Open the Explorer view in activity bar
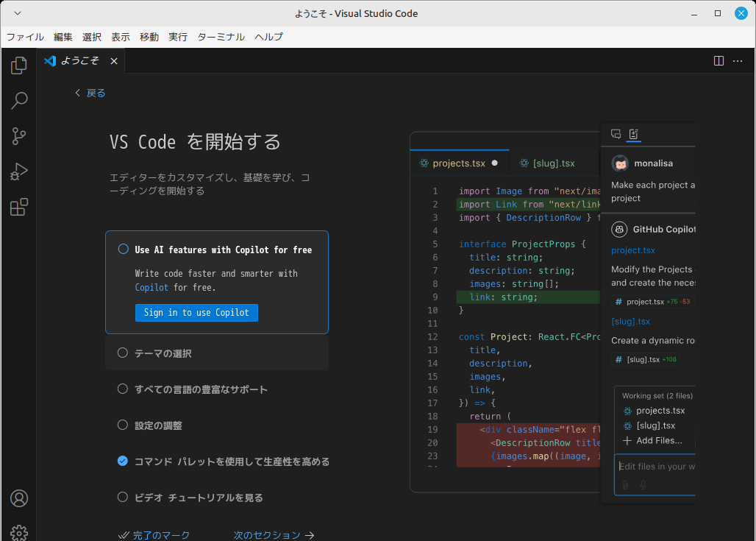 pos(19,66)
